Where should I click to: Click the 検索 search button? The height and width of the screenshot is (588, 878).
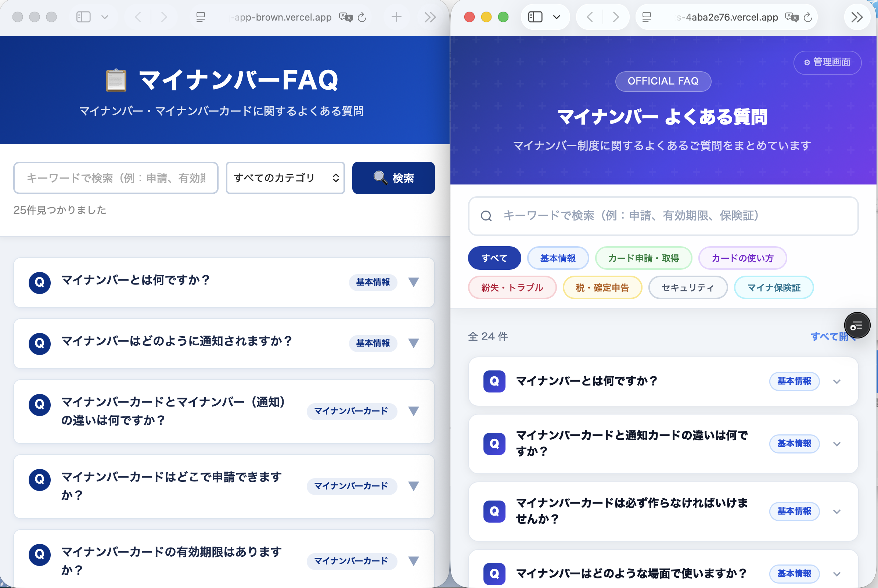tap(393, 178)
